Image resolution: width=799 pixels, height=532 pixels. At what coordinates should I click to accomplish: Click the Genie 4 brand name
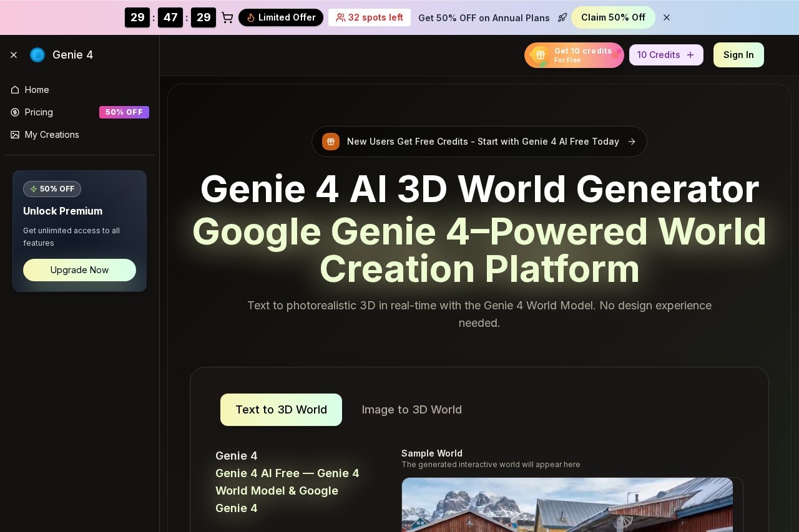[72, 55]
